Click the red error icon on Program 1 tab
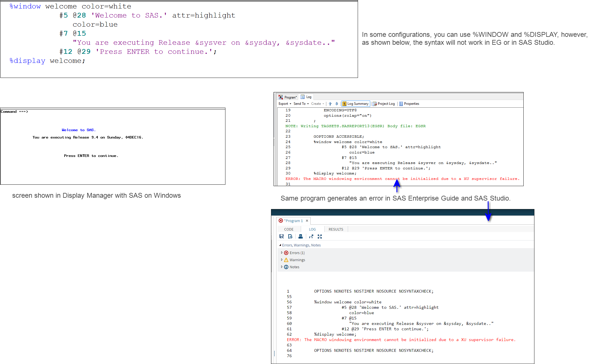The image size is (597, 364). pyautogui.click(x=281, y=221)
